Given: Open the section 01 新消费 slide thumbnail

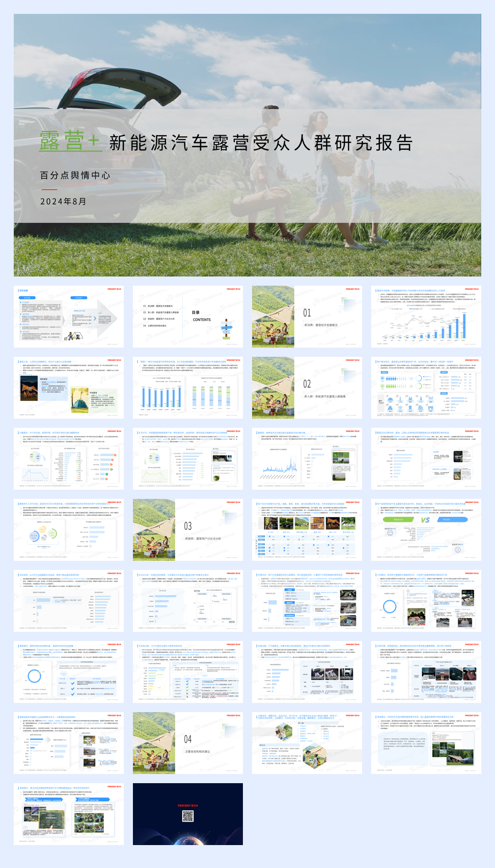Looking at the screenshot, I should pyautogui.click(x=307, y=316).
